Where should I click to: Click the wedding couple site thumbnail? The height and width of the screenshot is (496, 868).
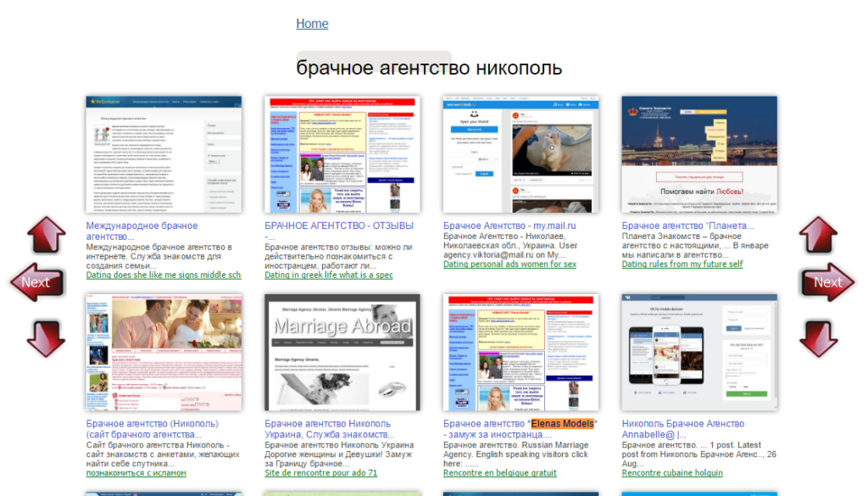point(164,353)
